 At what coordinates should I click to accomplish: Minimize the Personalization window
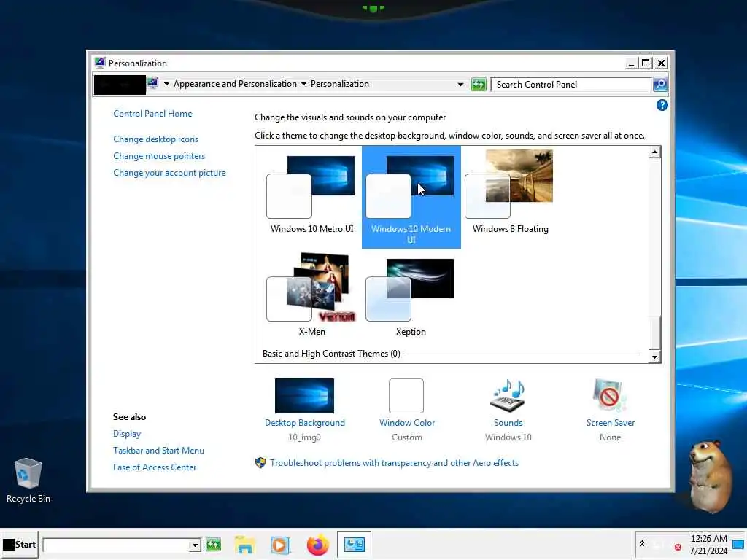[631, 63]
